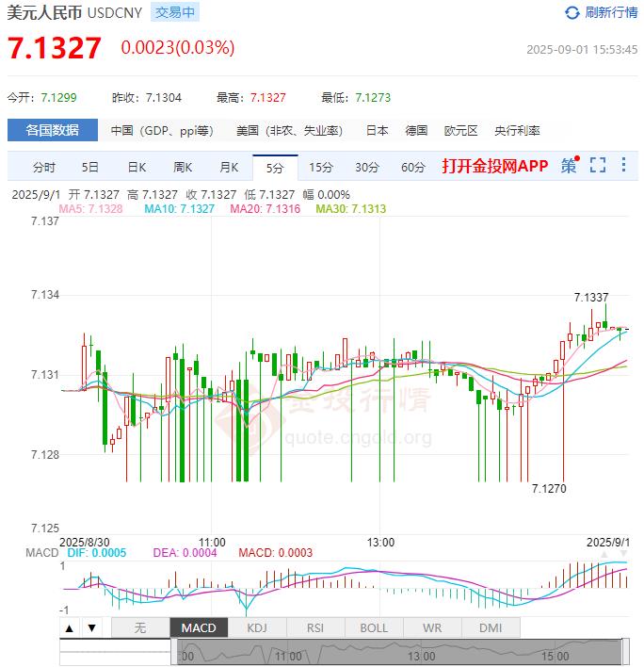This screenshot has height=667, width=644.
Task: Open 美国 (非农、失业率) data link
Action: [289, 131]
